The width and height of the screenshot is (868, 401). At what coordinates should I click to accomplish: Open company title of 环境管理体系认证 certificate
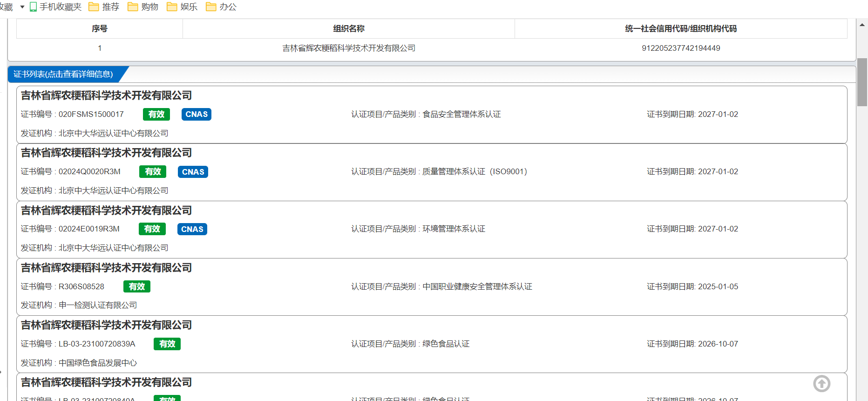click(x=107, y=211)
